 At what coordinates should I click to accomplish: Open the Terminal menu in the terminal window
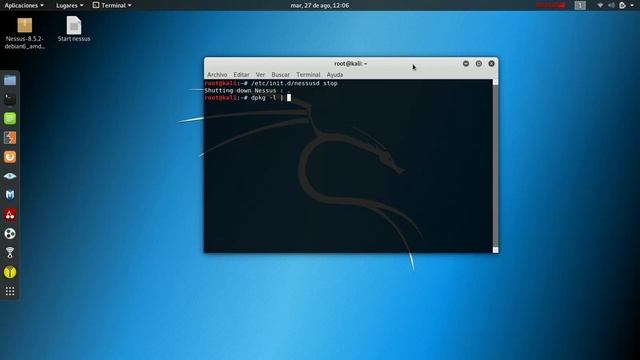308,75
